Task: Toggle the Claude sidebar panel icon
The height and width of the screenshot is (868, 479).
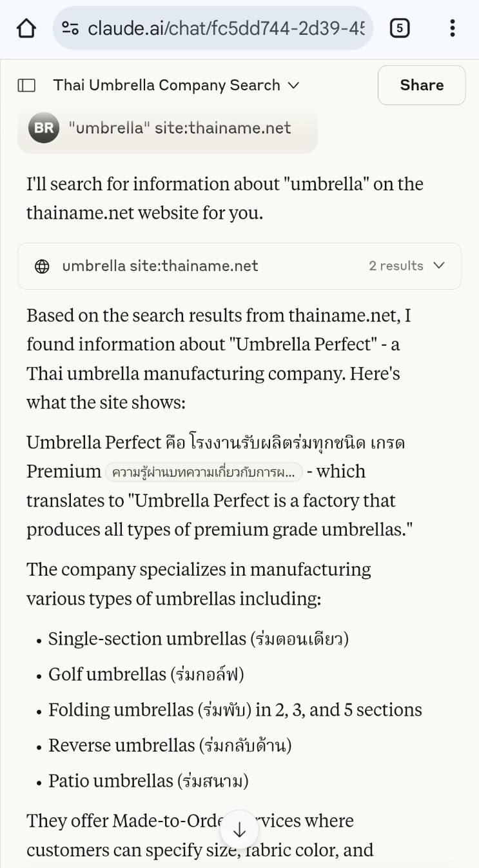Action: pyautogui.click(x=26, y=85)
